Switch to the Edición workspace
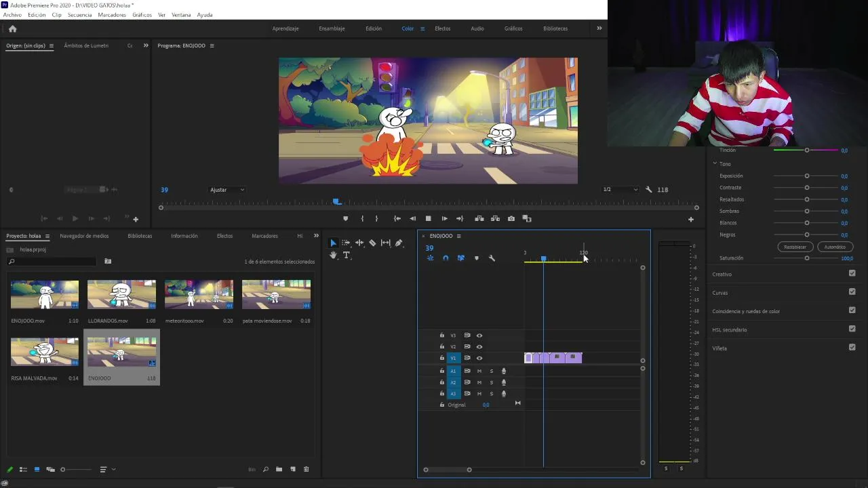868x488 pixels. click(x=374, y=28)
